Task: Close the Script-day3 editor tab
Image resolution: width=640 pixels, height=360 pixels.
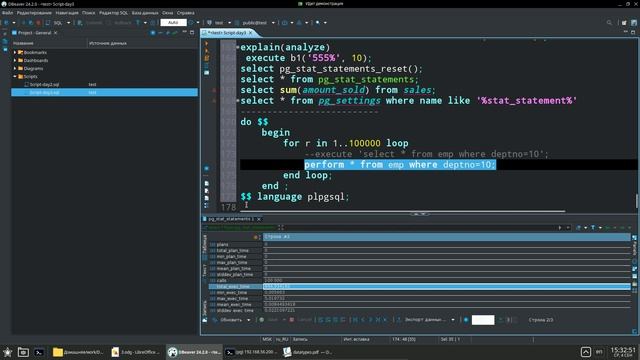Action: click(x=251, y=33)
